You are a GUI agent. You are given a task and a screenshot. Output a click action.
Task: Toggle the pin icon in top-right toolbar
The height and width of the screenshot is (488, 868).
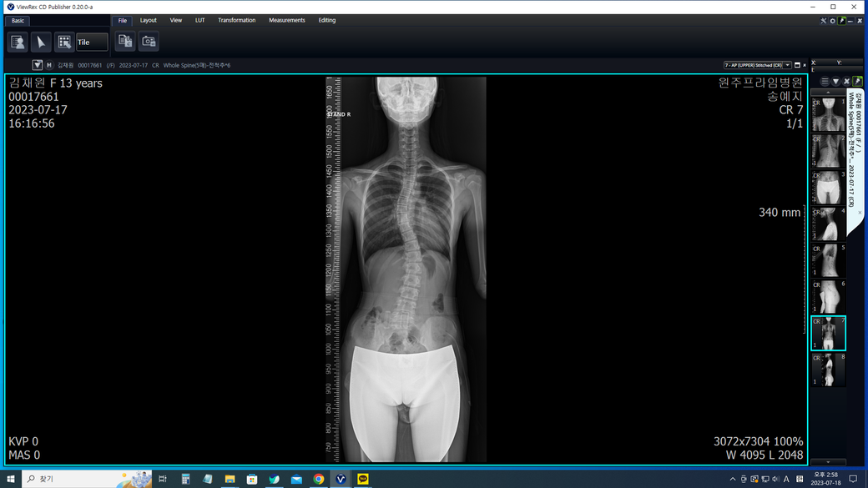pyautogui.click(x=842, y=21)
